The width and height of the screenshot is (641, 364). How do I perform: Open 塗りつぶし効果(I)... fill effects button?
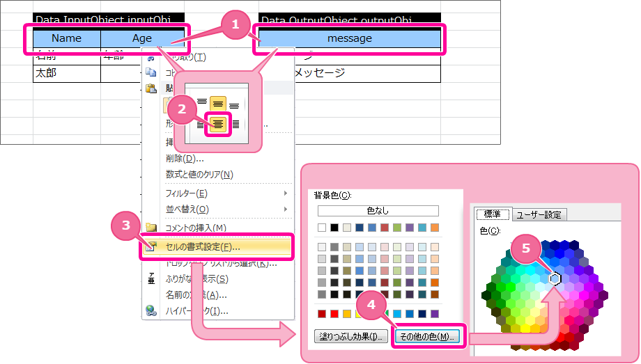coord(350,337)
